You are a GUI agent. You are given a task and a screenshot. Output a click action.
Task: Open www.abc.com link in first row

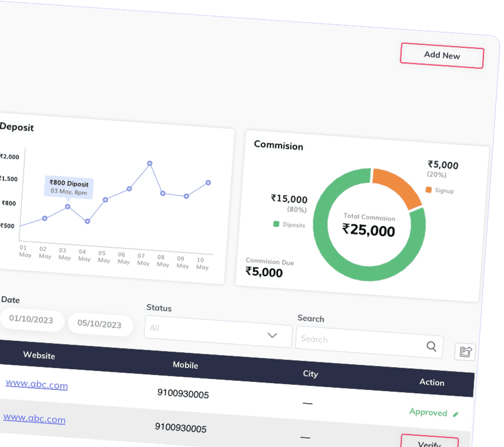click(37, 384)
